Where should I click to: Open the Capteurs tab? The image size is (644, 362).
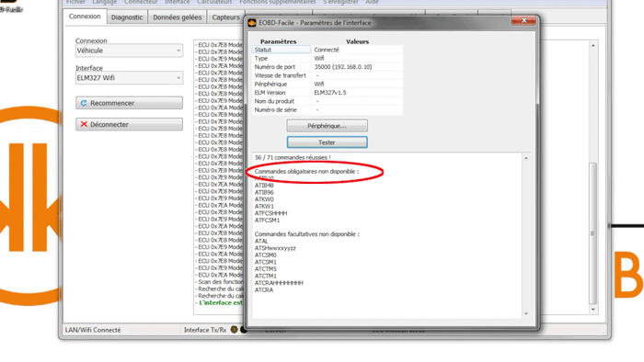point(225,17)
